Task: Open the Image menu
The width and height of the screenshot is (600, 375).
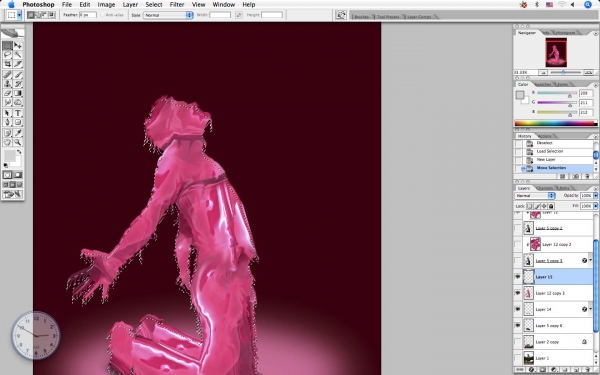Action: pos(106,5)
